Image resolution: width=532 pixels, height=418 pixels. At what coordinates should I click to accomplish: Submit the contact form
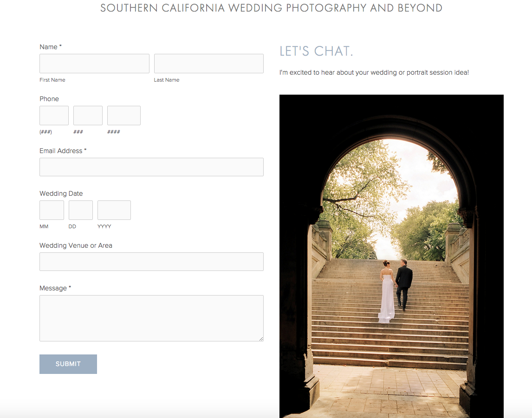click(68, 364)
